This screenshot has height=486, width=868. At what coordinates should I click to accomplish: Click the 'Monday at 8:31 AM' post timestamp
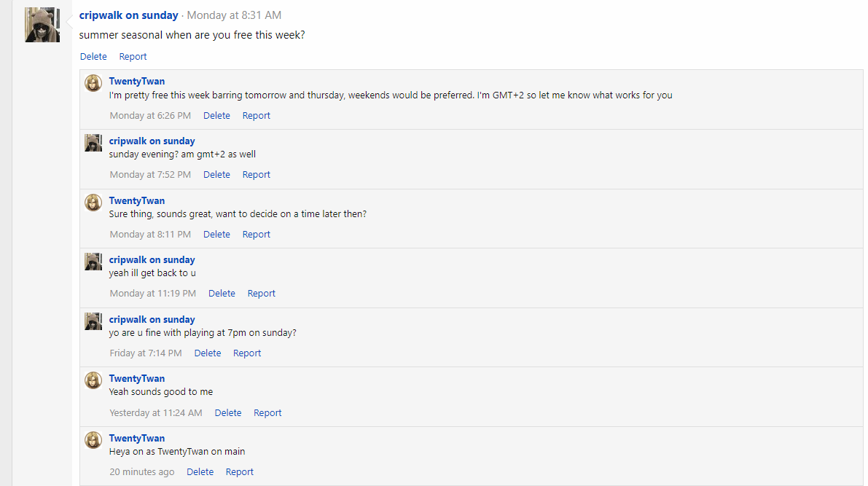234,15
